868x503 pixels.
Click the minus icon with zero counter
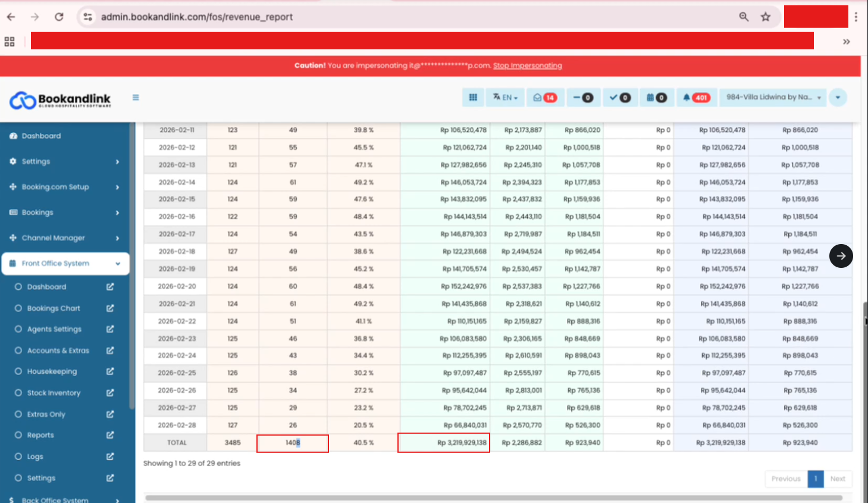583,97
